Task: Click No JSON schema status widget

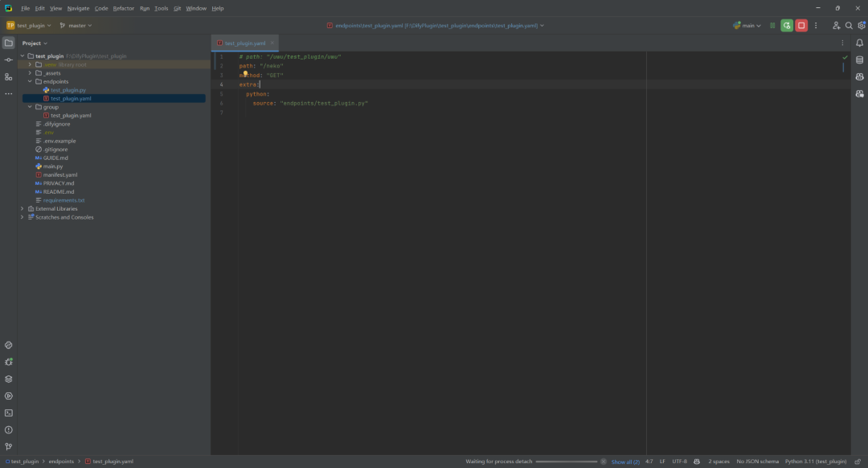Action: point(757,462)
